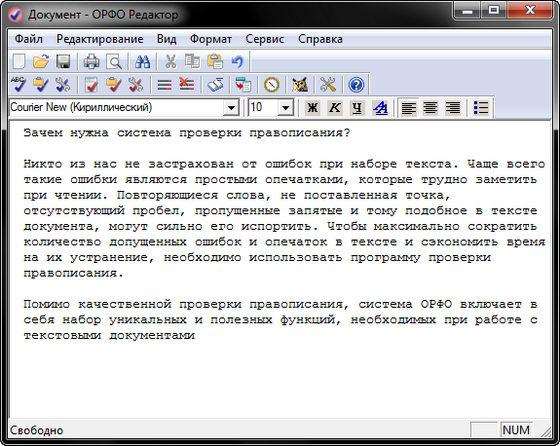Viewport: 560px width, 446px height.
Task: Center-align text with the alignment button
Action: coord(430,107)
